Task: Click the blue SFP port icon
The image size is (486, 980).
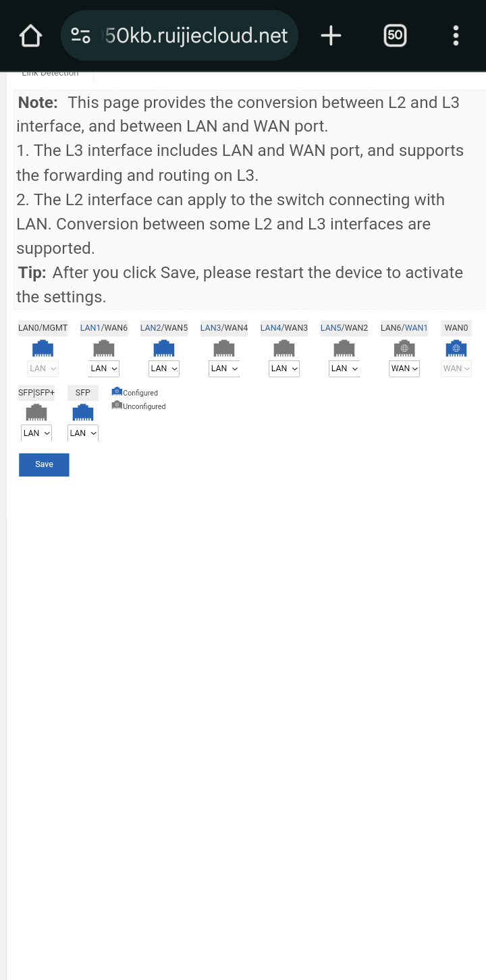Action: tap(82, 413)
